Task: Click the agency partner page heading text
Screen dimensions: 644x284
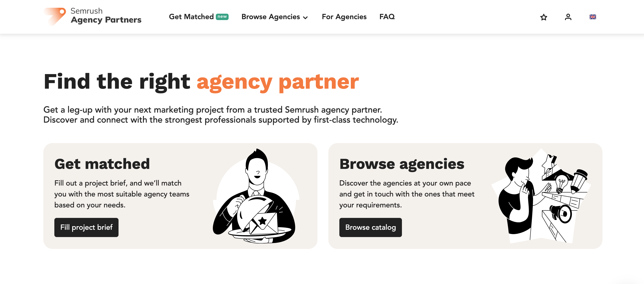Action: pos(201,82)
